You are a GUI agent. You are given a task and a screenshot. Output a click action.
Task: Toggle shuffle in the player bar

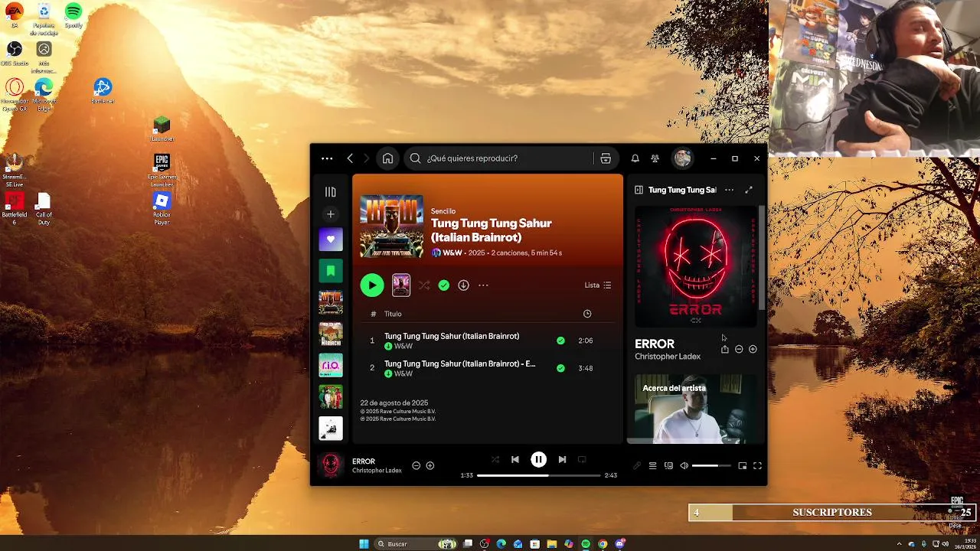click(495, 459)
